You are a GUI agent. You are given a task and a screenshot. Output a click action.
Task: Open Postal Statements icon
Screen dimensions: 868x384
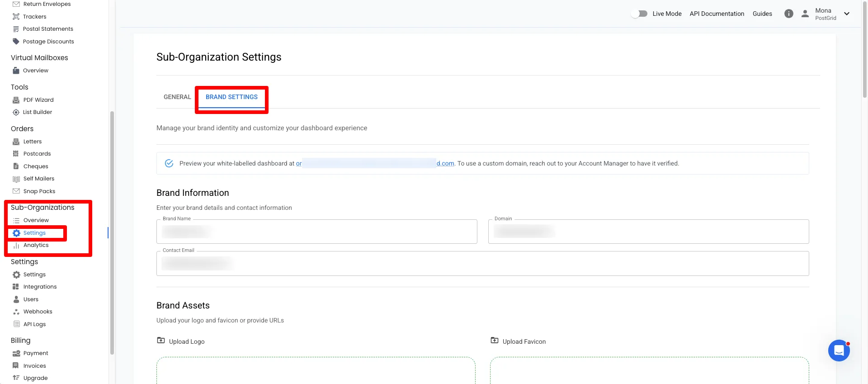pyautogui.click(x=16, y=29)
